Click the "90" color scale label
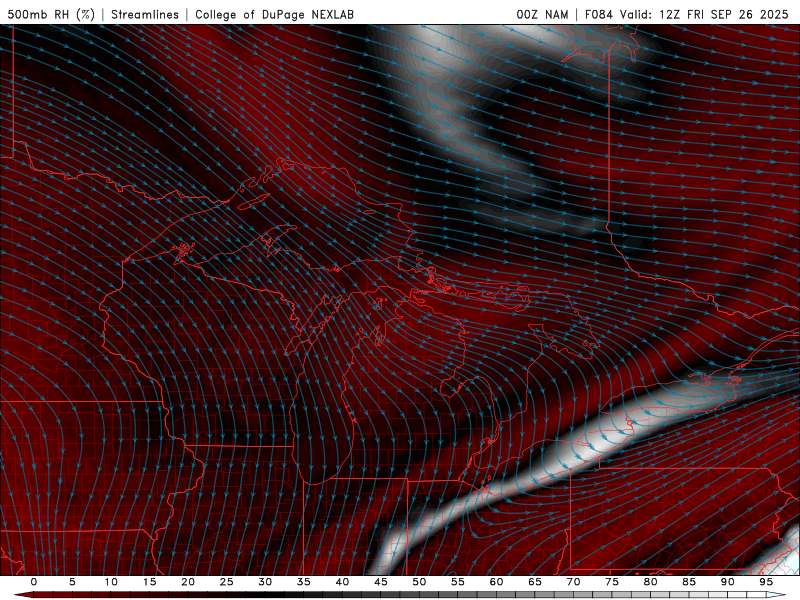 727,582
